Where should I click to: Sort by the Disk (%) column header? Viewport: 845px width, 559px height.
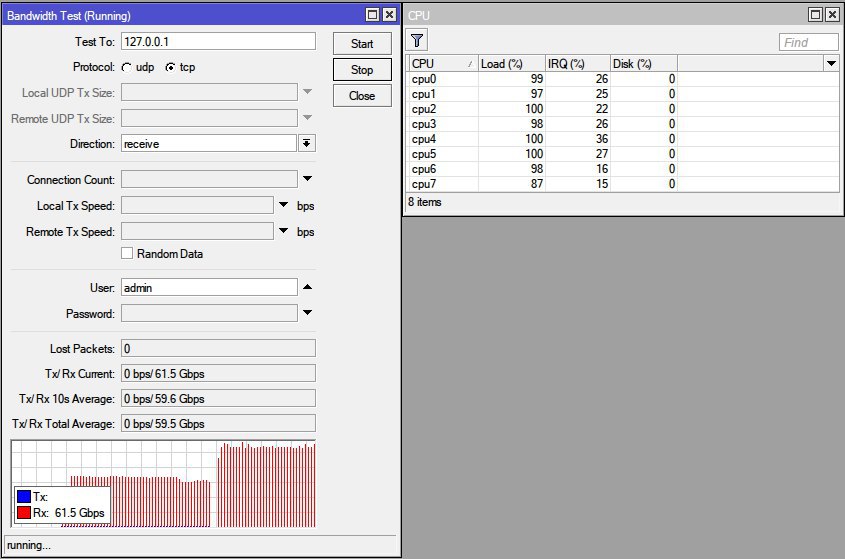coord(643,64)
